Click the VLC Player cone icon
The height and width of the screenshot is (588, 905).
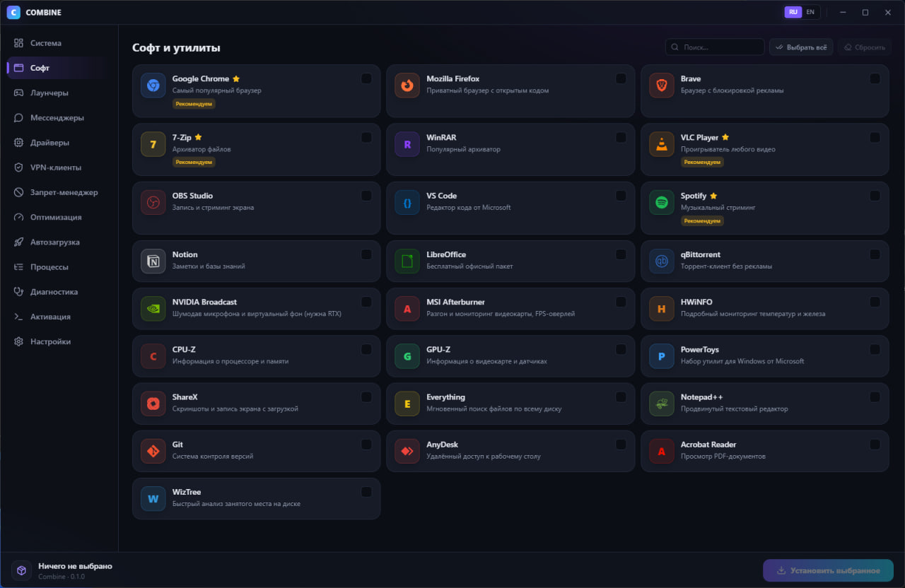click(x=662, y=144)
